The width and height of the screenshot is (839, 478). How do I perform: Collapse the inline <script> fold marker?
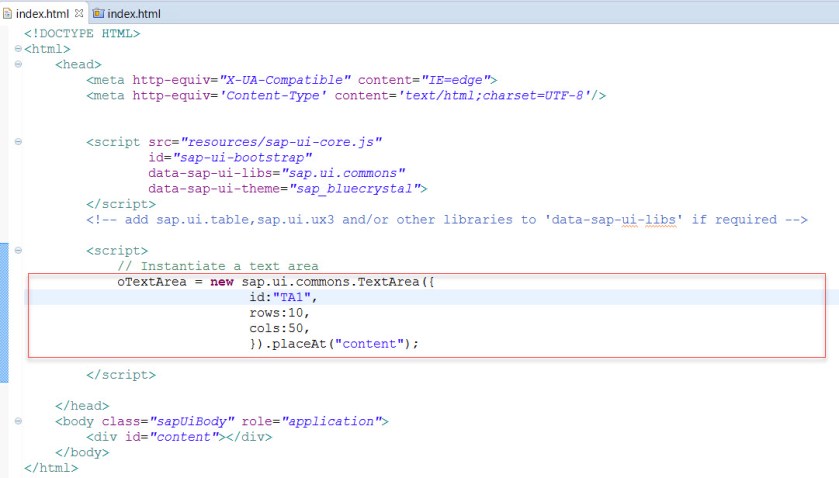click(18, 251)
